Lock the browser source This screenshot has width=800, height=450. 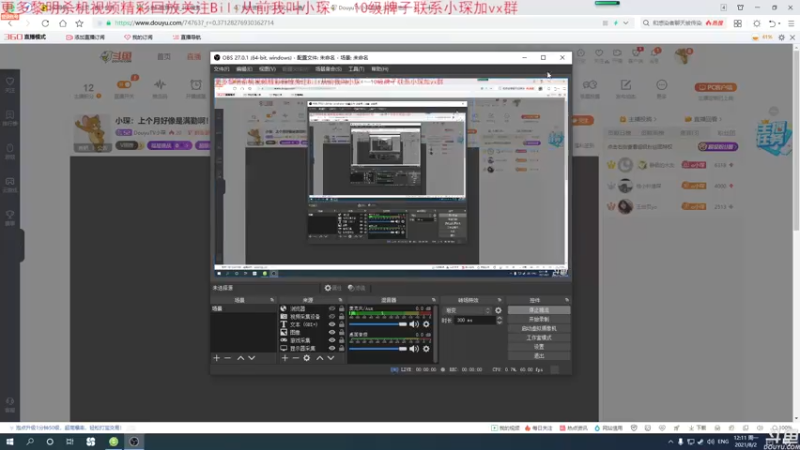click(x=341, y=309)
